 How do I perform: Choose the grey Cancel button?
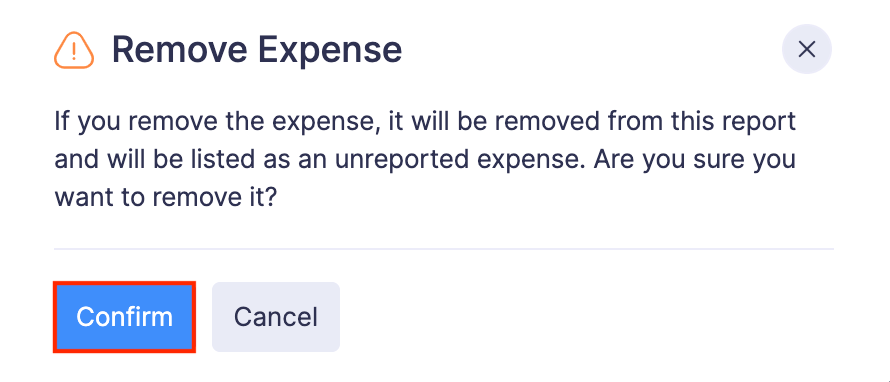[276, 317]
